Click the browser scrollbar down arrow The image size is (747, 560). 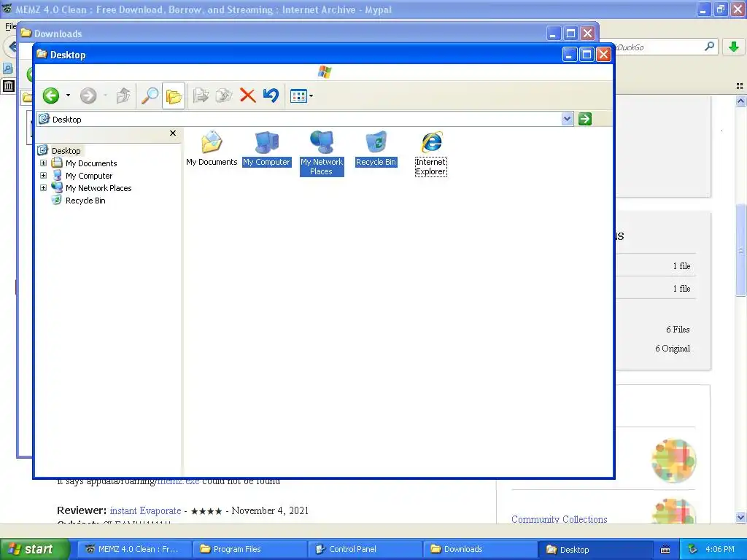(740, 517)
